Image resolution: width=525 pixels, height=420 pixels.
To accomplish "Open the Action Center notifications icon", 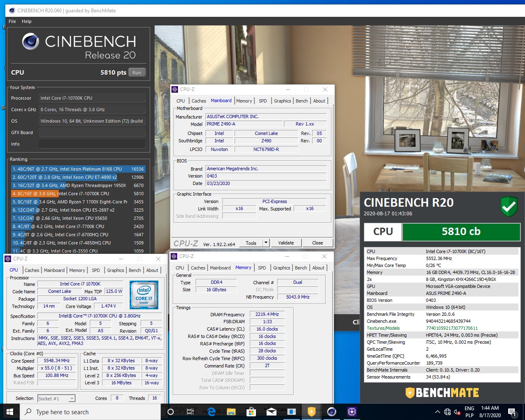I will [511, 412].
